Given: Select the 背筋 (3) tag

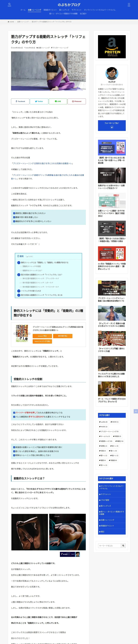Looking at the screenshot, I should point(102,451).
